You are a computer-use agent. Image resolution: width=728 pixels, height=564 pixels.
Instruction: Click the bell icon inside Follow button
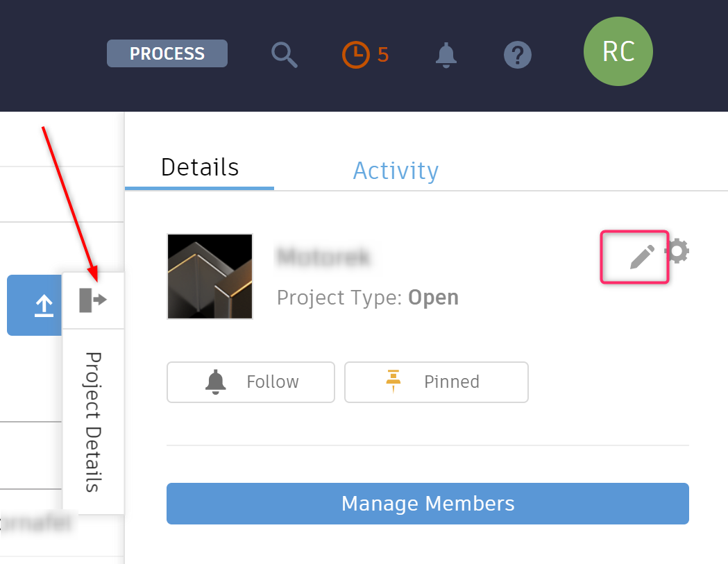[x=216, y=382]
